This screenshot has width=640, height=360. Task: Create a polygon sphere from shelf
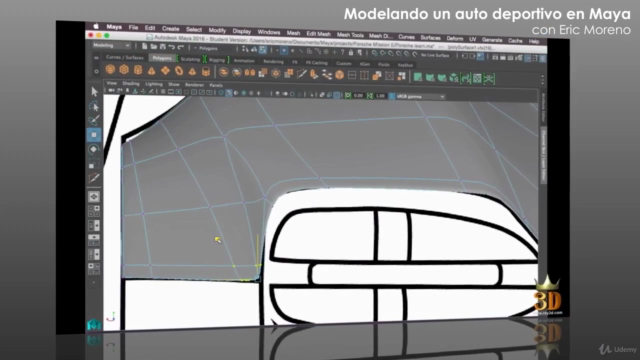point(110,69)
